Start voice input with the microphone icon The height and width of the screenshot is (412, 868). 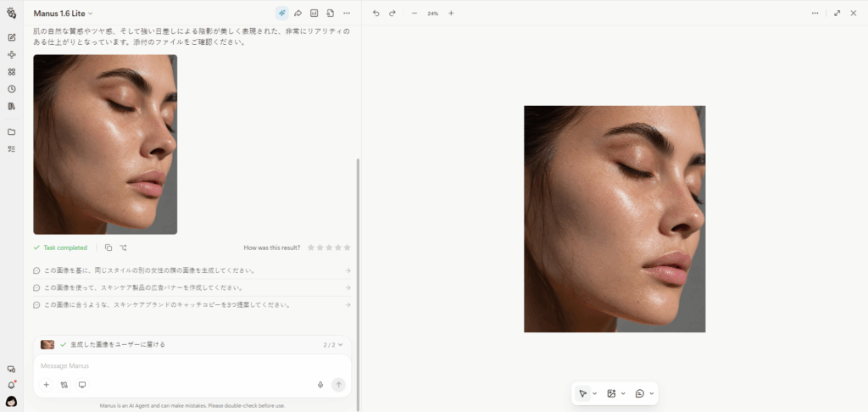(320, 385)
